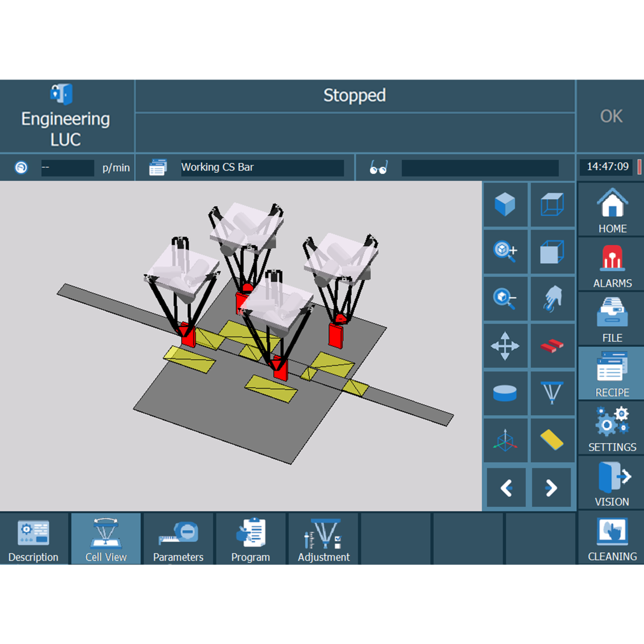Switch to the Program tab

point(251,539)
